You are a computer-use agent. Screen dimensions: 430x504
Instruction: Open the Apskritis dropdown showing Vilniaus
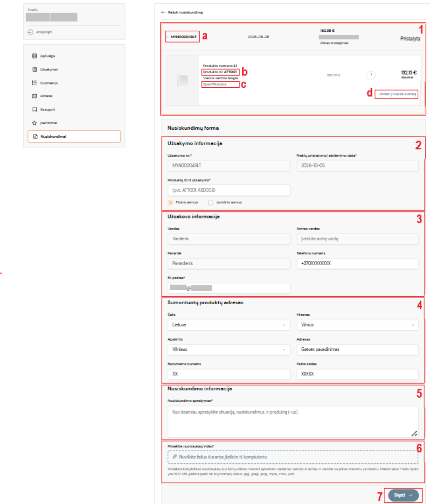(x=229, y=350)
